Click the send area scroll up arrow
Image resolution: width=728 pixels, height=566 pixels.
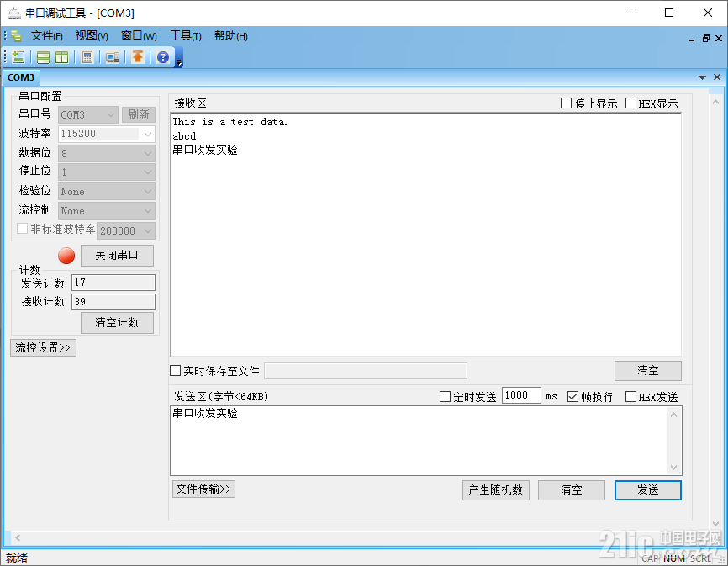[673, 414]
